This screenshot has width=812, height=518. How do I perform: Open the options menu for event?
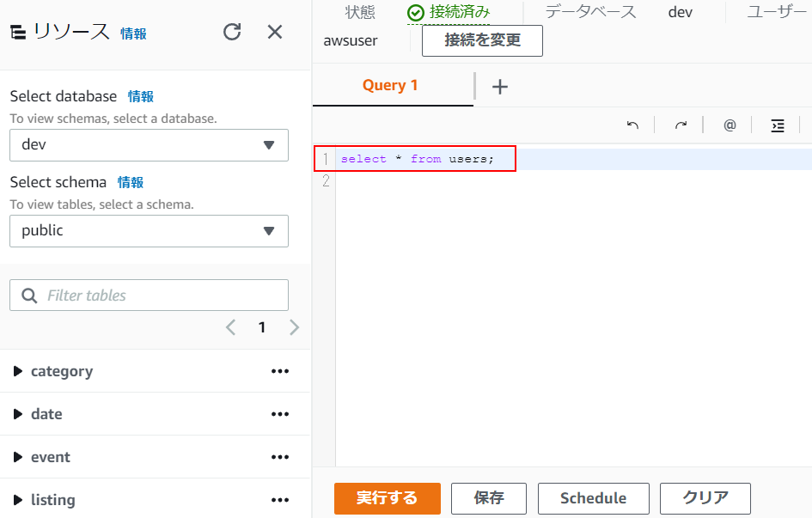280,457
